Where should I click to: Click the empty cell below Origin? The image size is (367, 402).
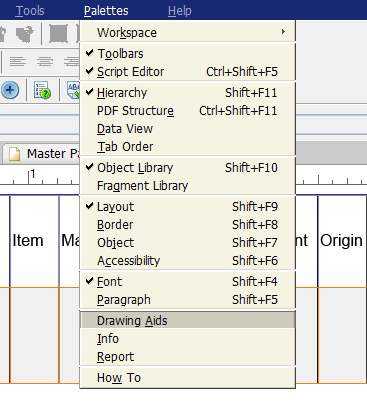(342, 335)
